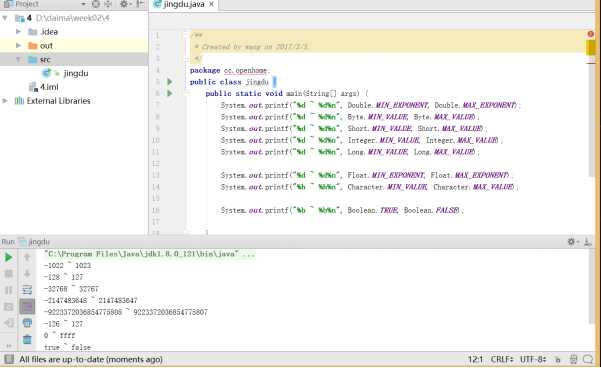601x368 pixels.
Task: Click the pause output button in Run panel
Action: point(8,290)
